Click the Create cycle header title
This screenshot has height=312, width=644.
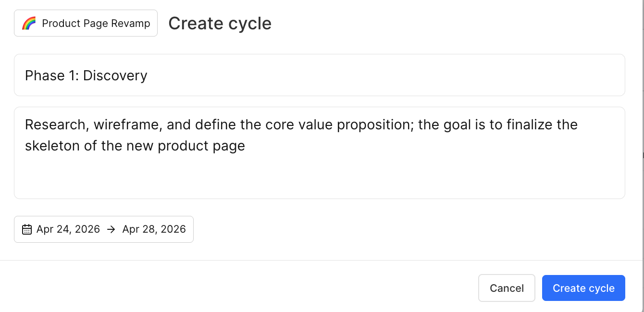[220, 23]
